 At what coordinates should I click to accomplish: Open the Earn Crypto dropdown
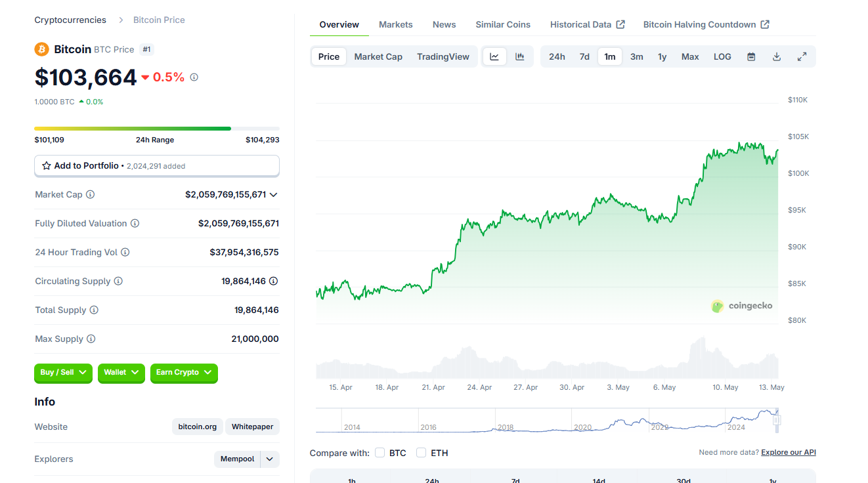tap(184, 373)
